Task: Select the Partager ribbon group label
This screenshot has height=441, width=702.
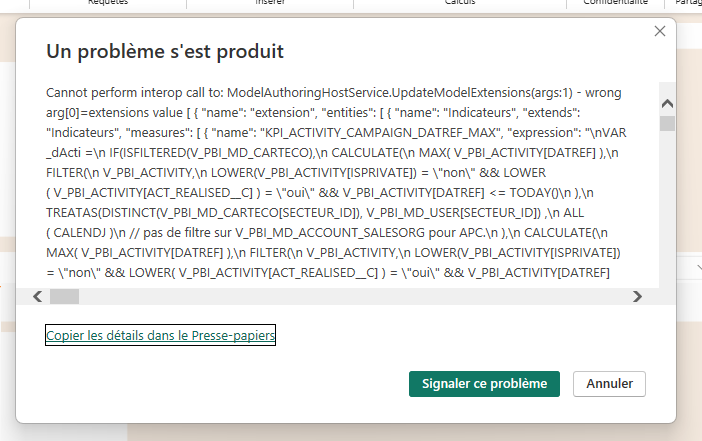Action: 690,3
